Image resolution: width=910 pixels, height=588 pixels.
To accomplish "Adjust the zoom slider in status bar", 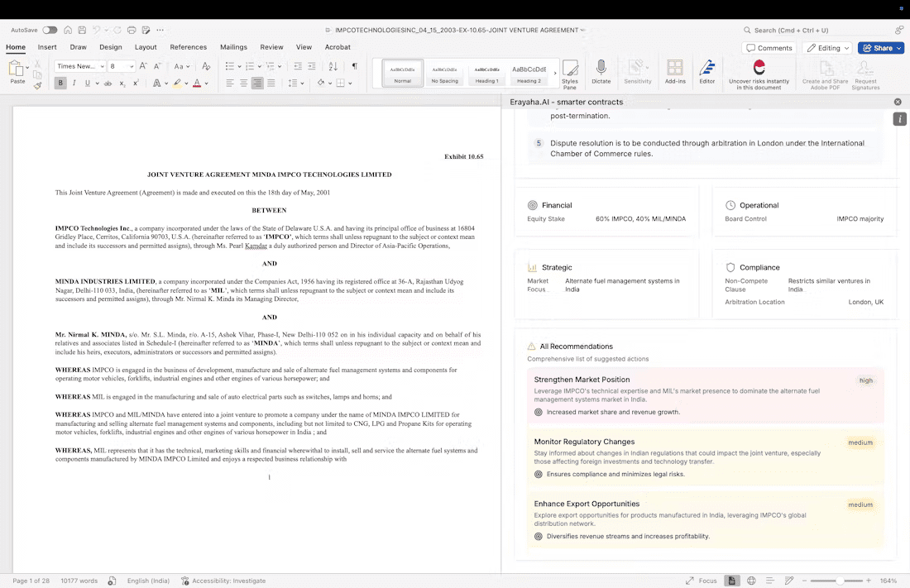I will pyautogui.click(x=840, y=581).
